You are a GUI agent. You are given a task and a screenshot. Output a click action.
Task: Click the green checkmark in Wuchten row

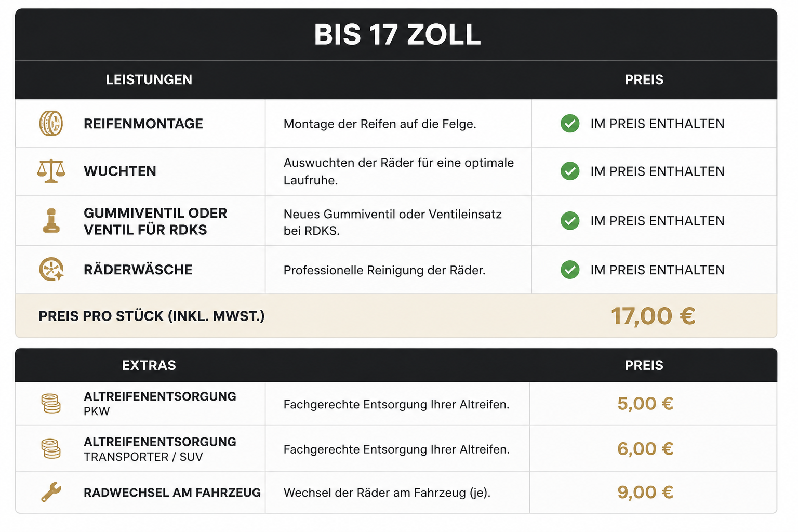pyautogui.click(x=570, y=171)
